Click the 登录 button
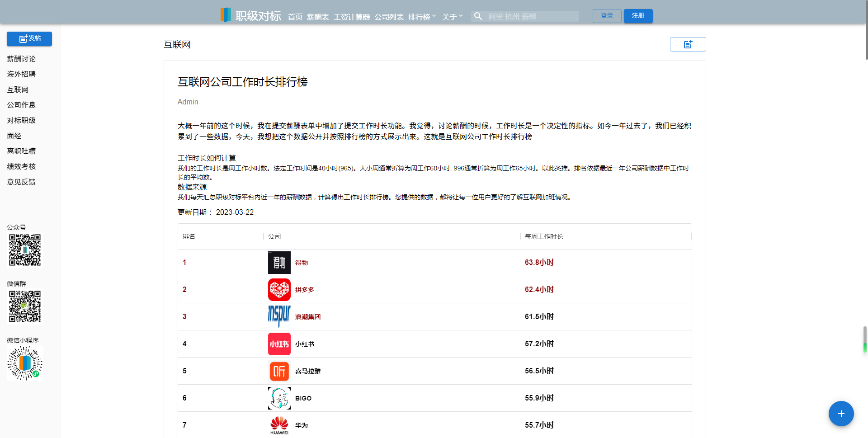 click(x=607, y=16)
